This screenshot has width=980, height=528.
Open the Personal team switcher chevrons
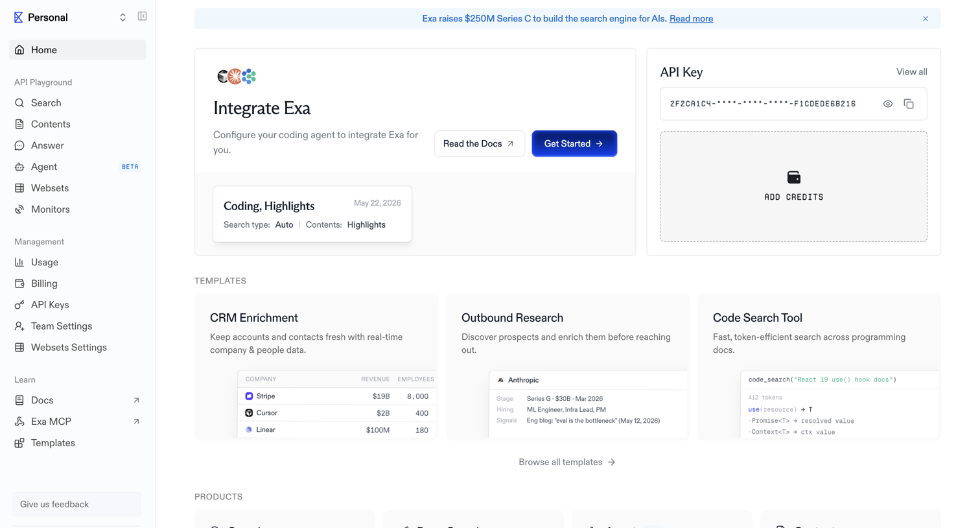coord(122,18)
